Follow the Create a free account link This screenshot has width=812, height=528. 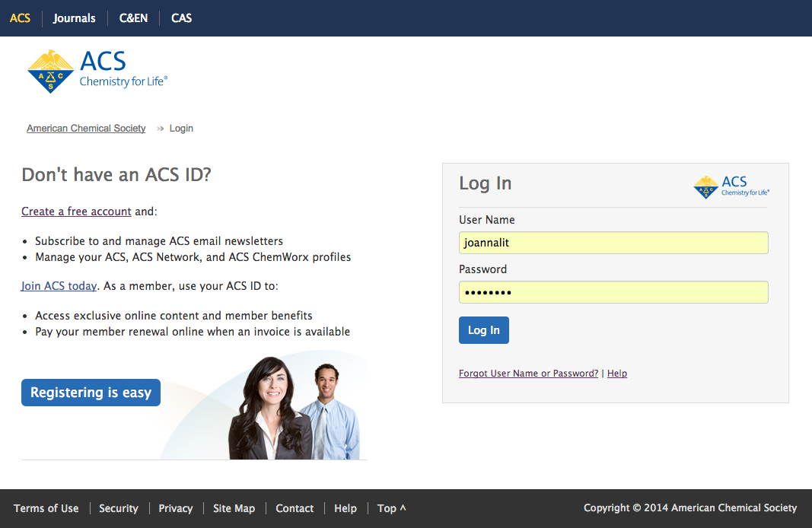coord(76,212)
